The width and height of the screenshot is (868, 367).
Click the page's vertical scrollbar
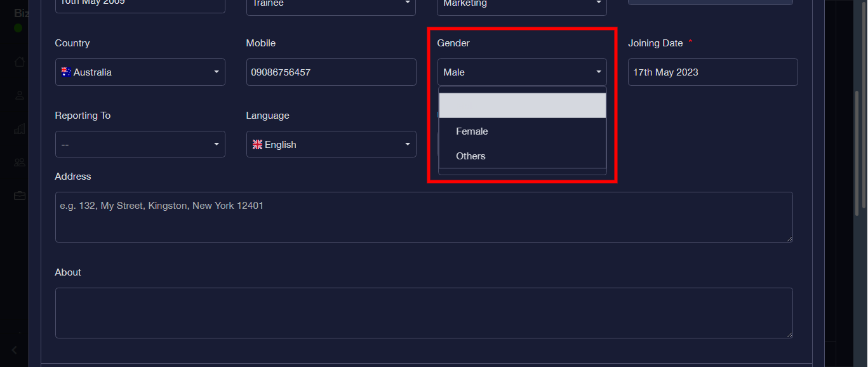(x=857, y=152)
